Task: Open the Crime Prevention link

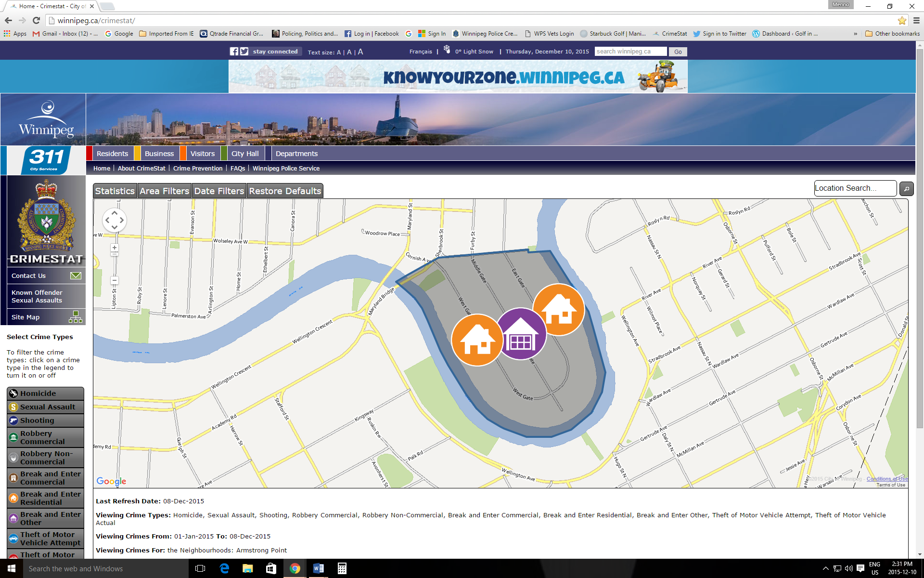Action: point(198,169)
